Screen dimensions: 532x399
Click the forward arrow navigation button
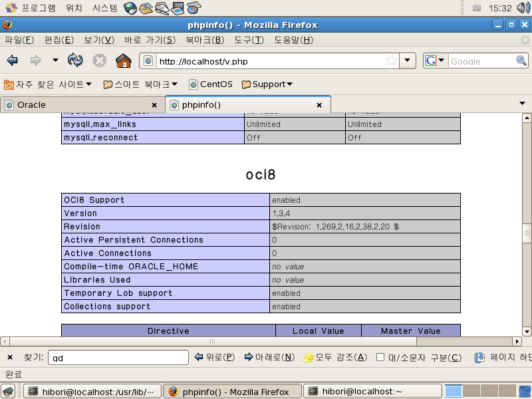pyautogui.click(x=35, y=61)
